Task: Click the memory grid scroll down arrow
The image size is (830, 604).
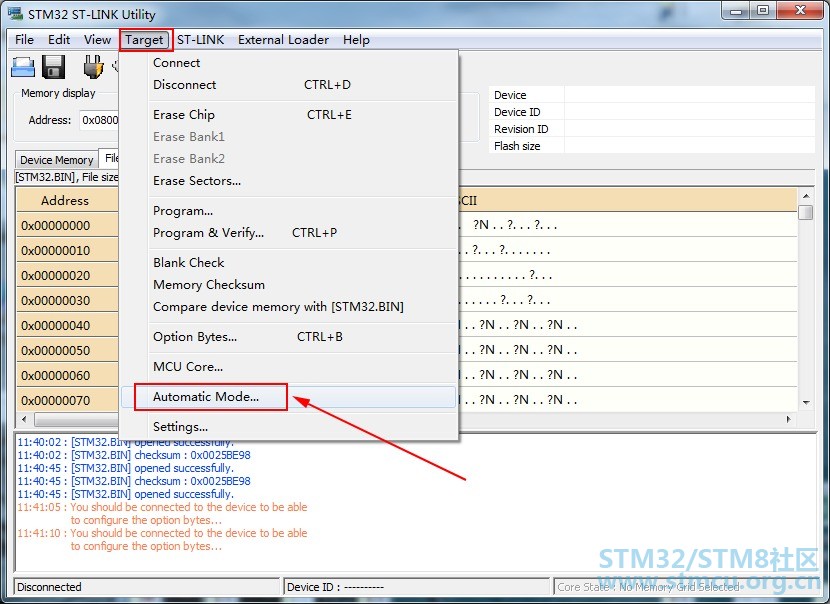Action: [x=806, y=403]
